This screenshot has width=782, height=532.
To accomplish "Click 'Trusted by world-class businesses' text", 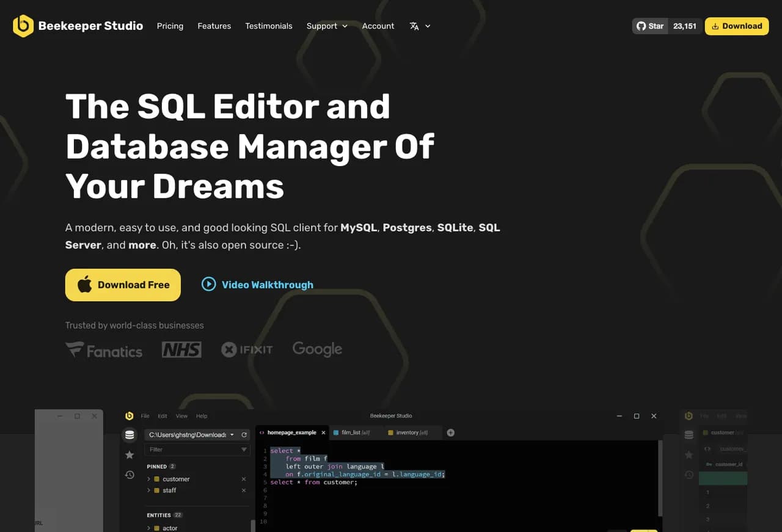I will [x=134, y=326].
